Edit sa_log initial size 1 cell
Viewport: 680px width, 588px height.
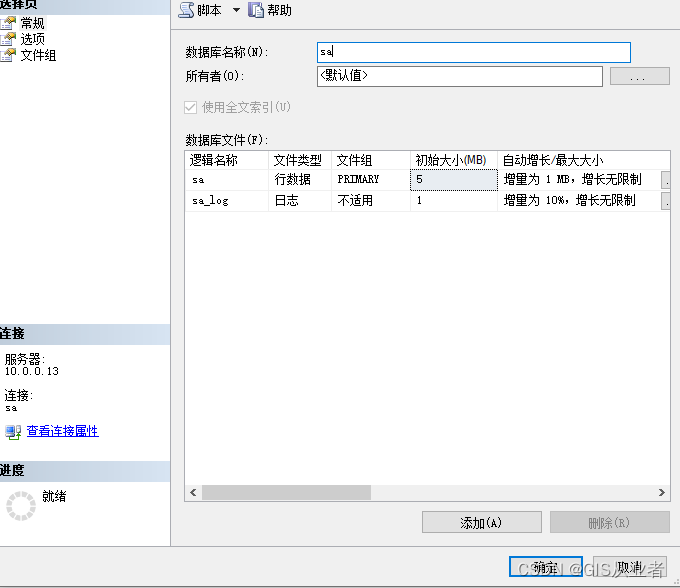coord(454,201)
